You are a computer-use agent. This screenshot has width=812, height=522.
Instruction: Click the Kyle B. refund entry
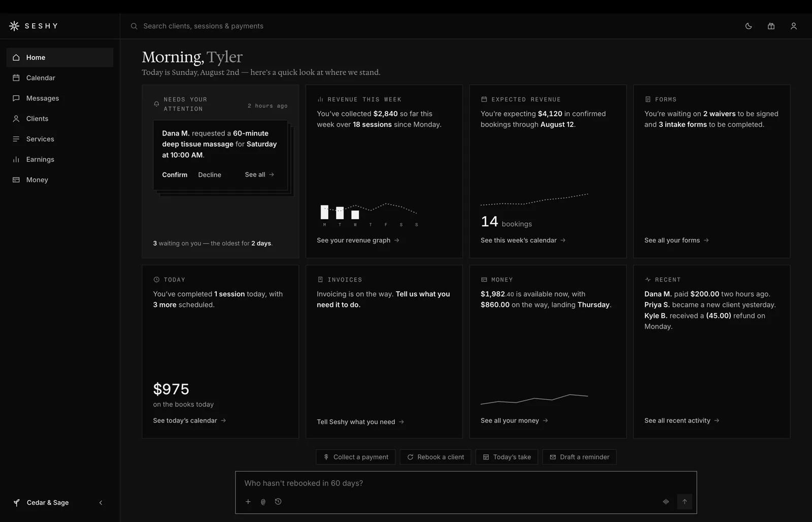(705, 321)
